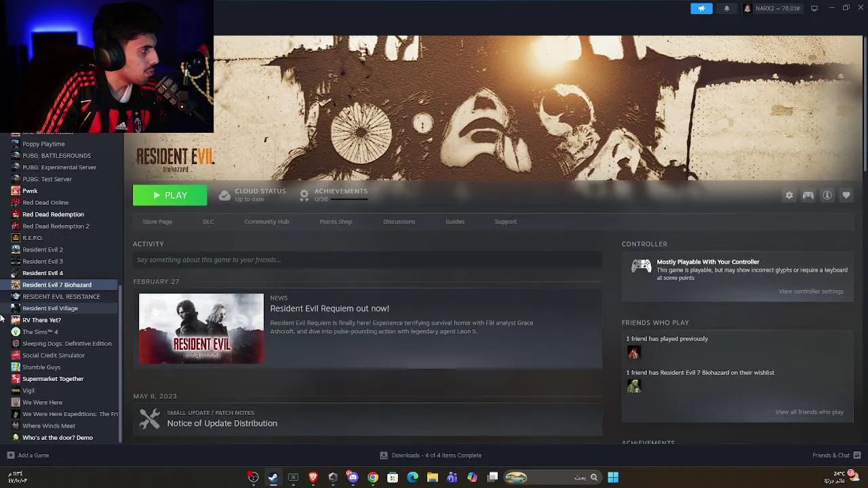Open 'View all friends who play' link

810,412
